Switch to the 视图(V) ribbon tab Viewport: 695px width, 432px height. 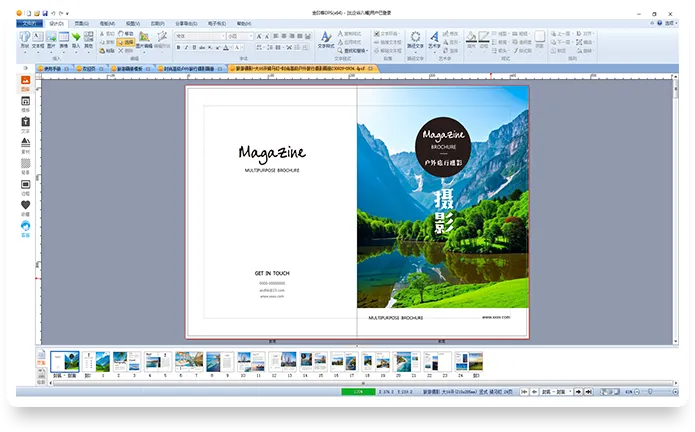pyautogui.click(x=133, y=22)
